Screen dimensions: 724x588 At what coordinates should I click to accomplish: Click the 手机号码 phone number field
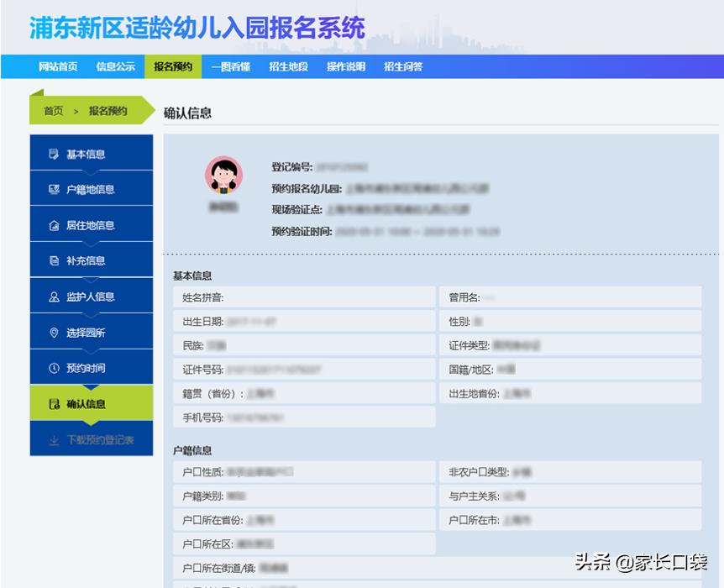pos(302,417)
